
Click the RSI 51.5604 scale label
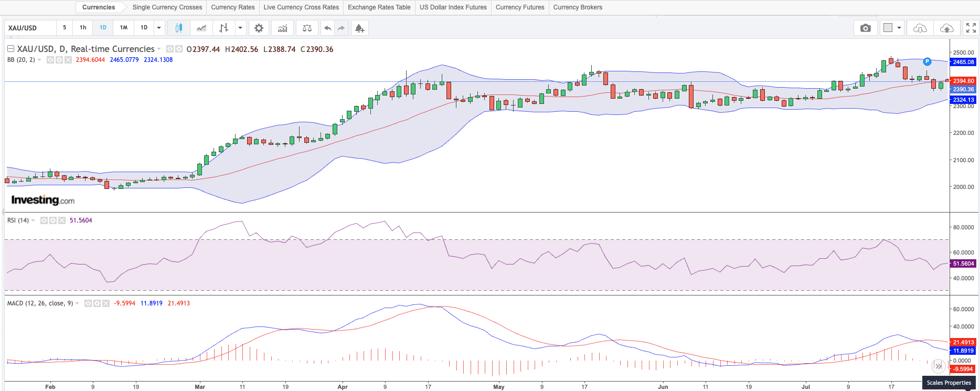[963, 263]
